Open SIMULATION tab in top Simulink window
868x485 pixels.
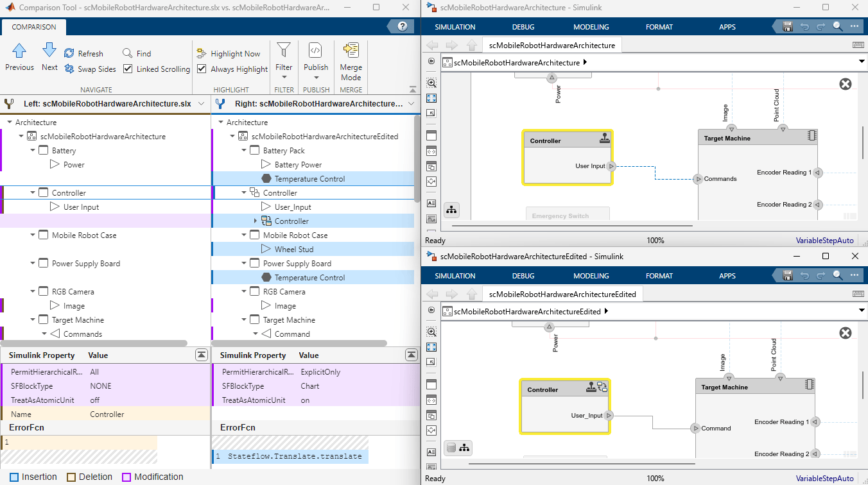(x=455, y=27)
